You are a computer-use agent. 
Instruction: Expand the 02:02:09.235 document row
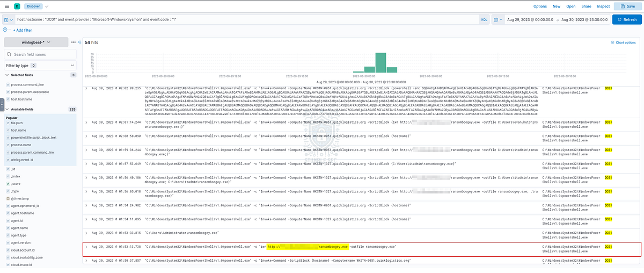(x=87, y=88)
